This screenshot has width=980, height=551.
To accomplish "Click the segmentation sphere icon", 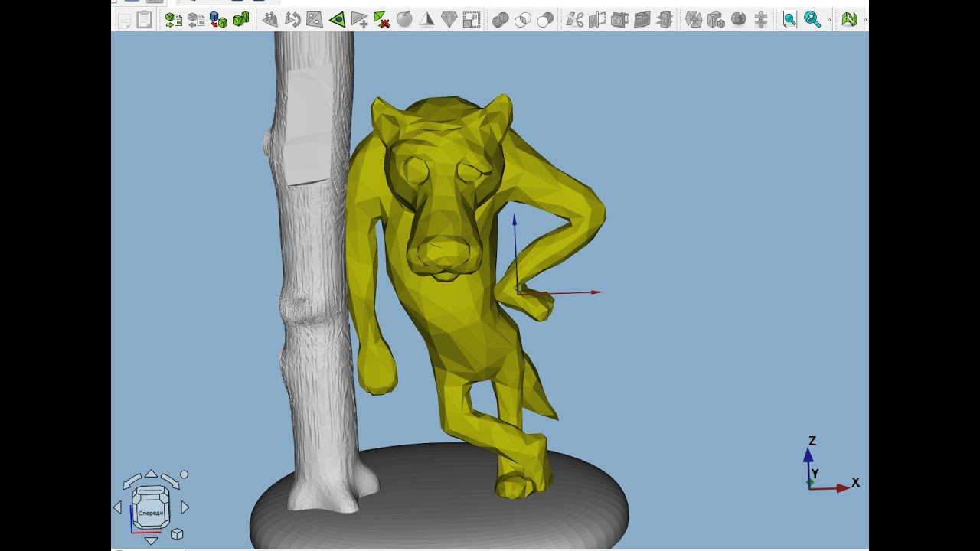I will 738,20.
